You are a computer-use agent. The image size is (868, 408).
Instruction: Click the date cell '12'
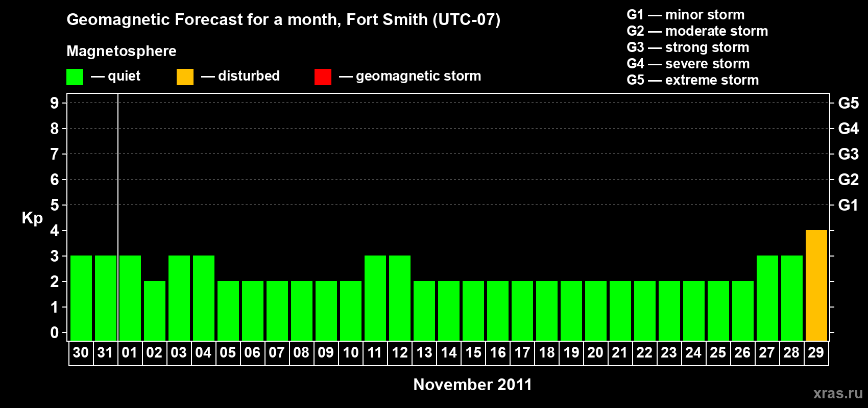pos(399,353)
